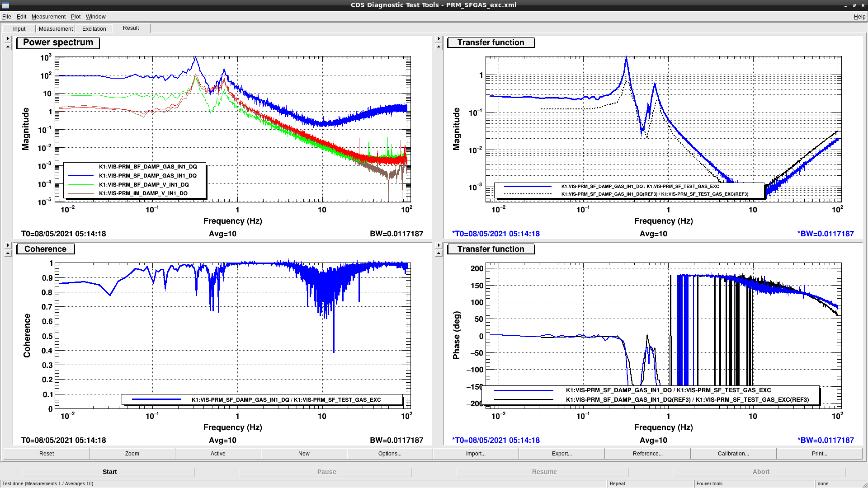This screenshot has width=868, height=488.
Task: Open the Export... dialog
Action: click(561, 454)
